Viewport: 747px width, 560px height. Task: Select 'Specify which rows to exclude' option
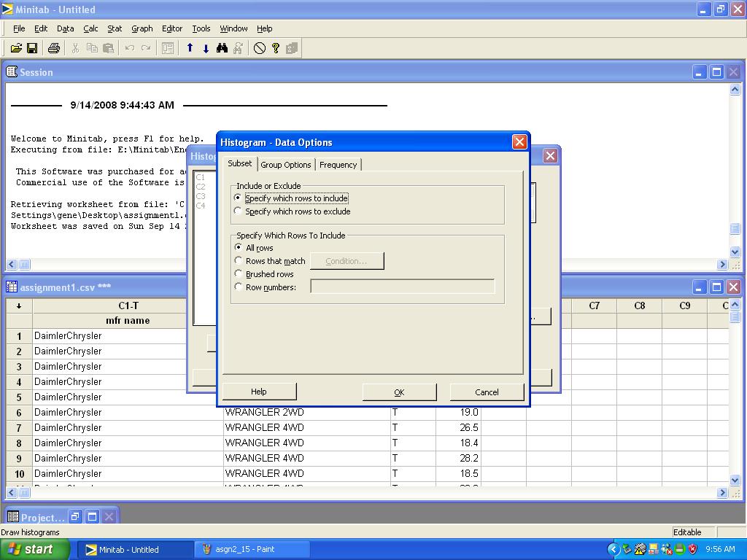(x=238, y=211)
